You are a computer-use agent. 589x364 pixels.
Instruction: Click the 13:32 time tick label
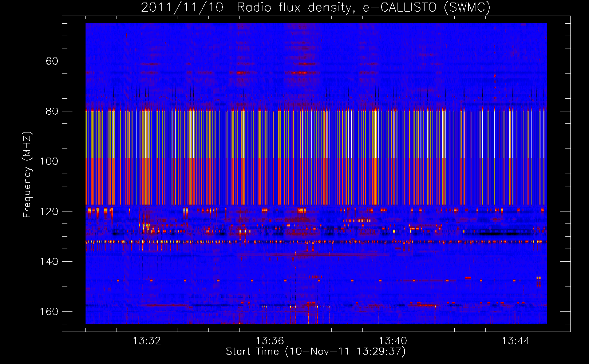pyautogui.click(x=147, y=341)
